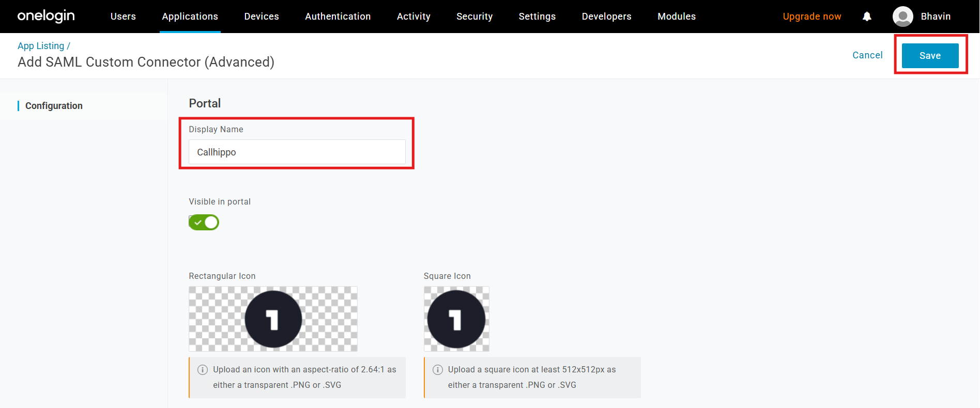Image resolution: width=980 pixels, height=408 pixels.
Task: Click the info icon in rectangular icon hint
Action: (x=203, y=370)
